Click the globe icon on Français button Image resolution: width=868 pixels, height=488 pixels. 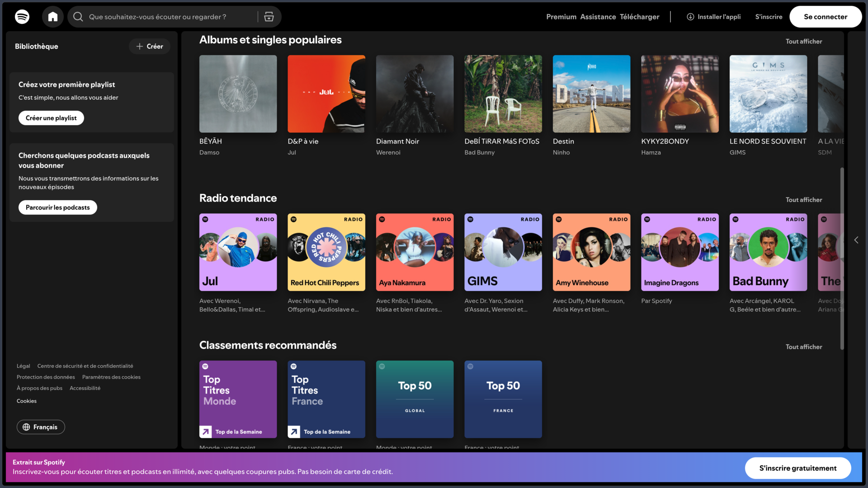[x=26, y=427]
